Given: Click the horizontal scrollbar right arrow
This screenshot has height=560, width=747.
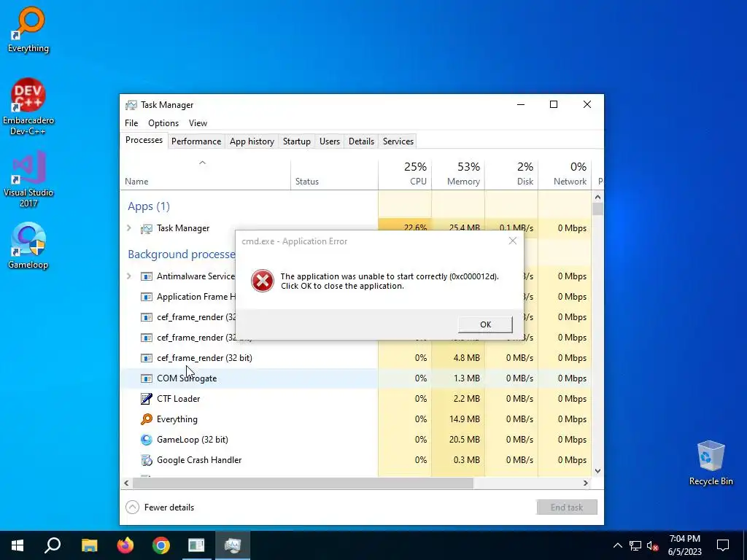Looking at the screenshot, I should 586,483.
